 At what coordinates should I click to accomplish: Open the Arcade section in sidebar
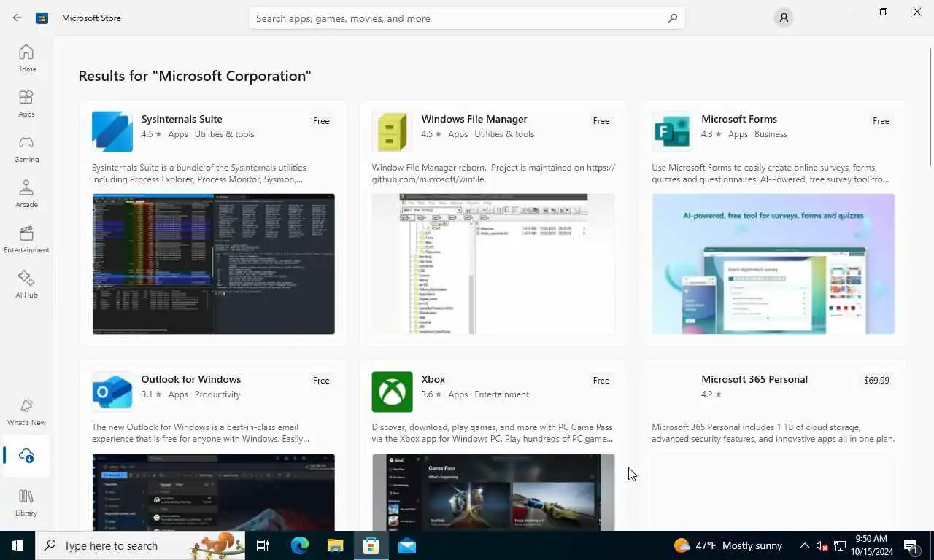(x=26, y=194)
